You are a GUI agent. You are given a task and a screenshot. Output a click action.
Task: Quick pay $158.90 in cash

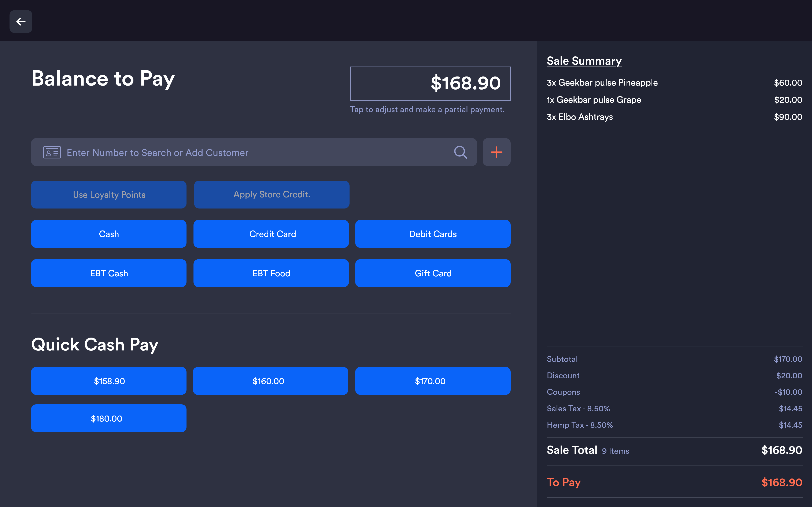pyautogui.click(x=109, y=381)
